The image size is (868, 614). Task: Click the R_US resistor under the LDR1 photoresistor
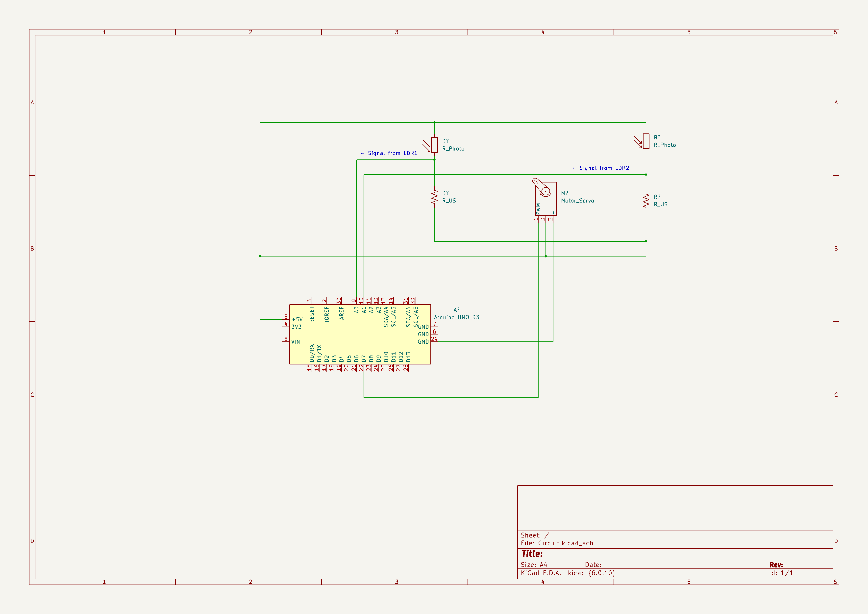(x=434, y=197)
